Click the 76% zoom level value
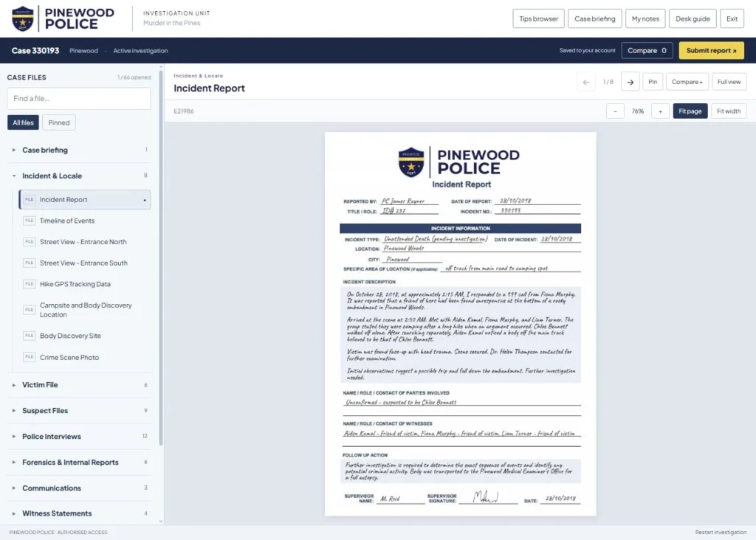Image resolution: width=756 pixels, height=540 pixels. [x=637, y=111]
